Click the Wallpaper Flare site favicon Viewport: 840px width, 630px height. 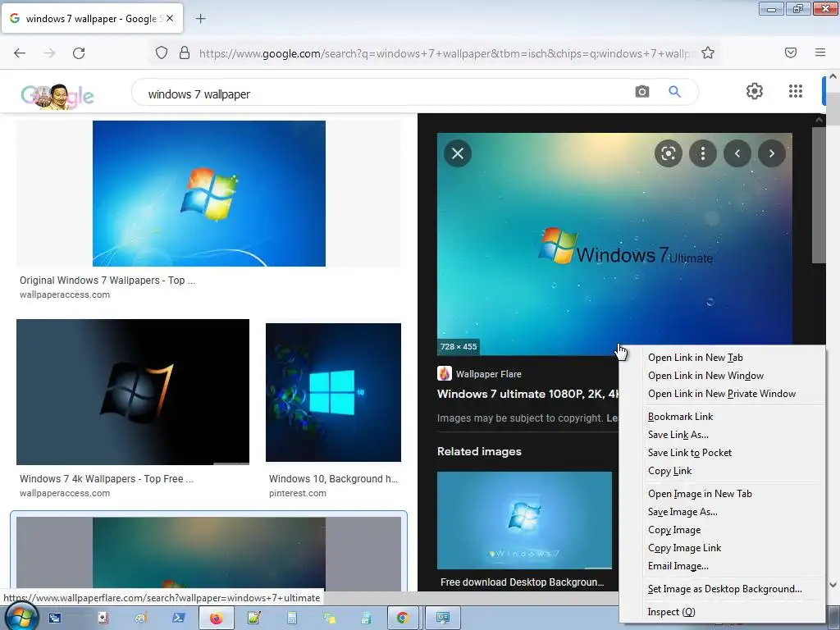[x=444, y=373]
